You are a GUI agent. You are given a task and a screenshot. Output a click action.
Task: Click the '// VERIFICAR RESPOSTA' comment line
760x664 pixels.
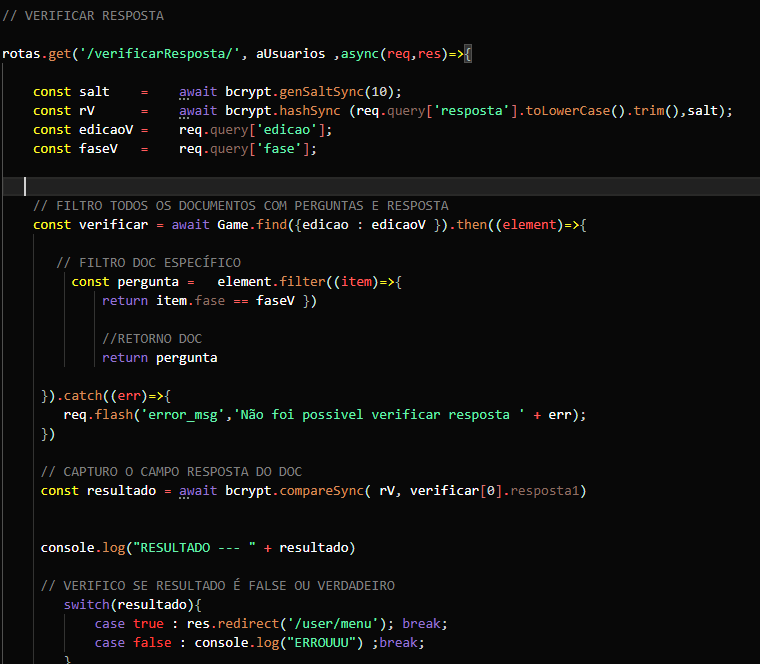tap(83, 16)
